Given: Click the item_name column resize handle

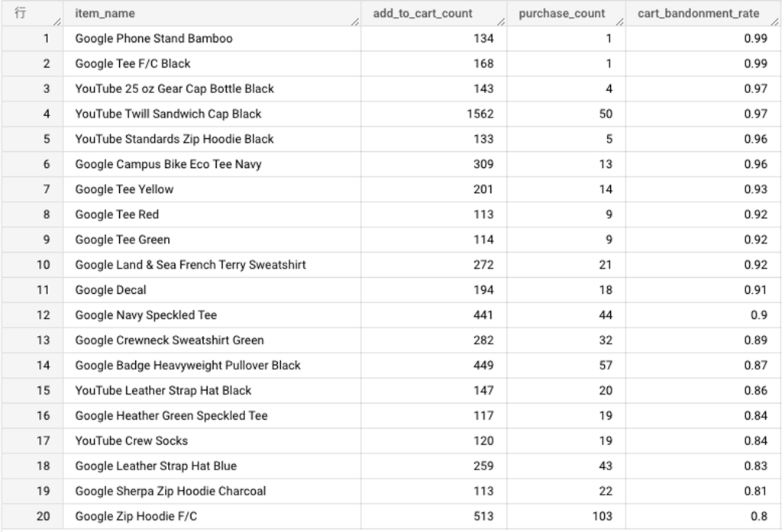Looking at the screenshot, I should click(x=355, y=21).
